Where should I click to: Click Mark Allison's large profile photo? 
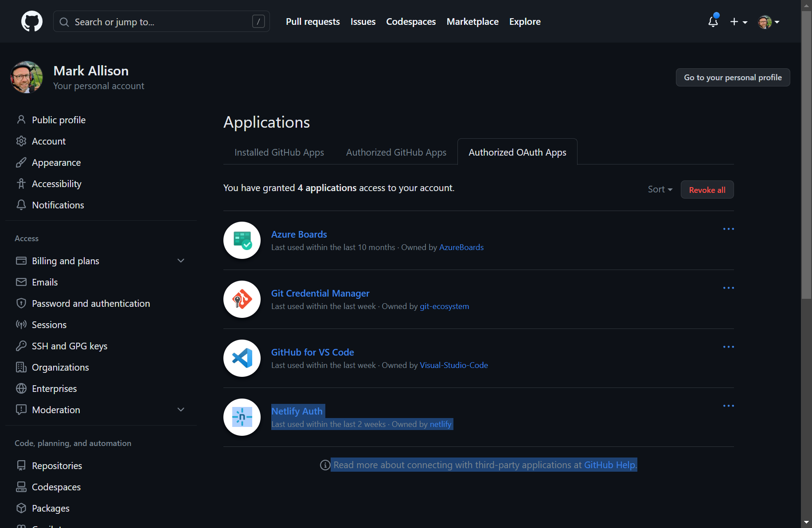pos(27,77)
